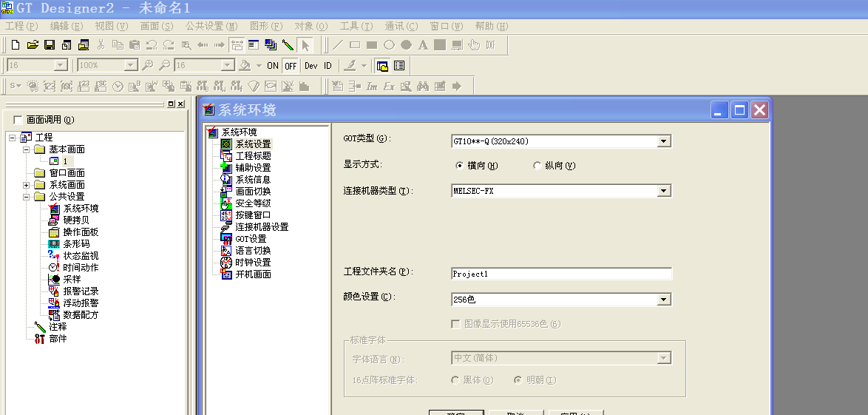This screenshot has height=415, width=868.
Task: Open the GOT类型 dropdown list
Action: [x=663, y=141]
